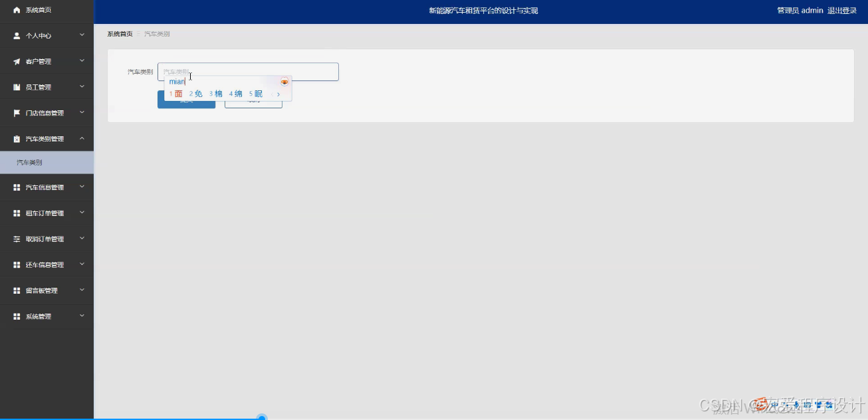Click the grid icon beside 系统管理
Screen dimensions: 868x420
pyautogui.click(x=17, y=316)
